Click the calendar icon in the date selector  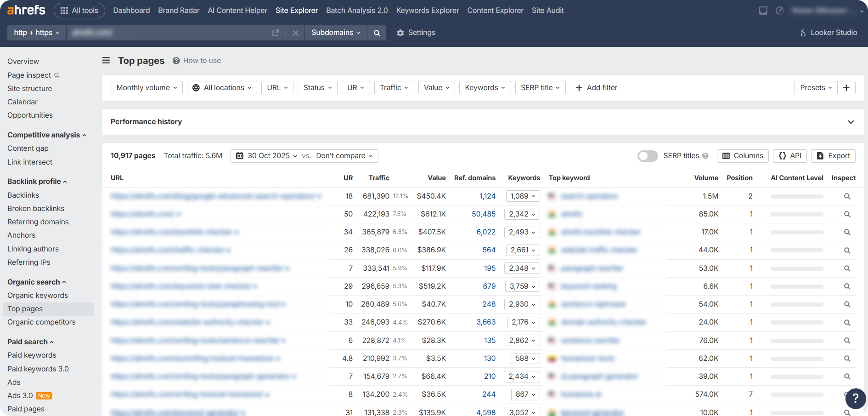[239, 156]
